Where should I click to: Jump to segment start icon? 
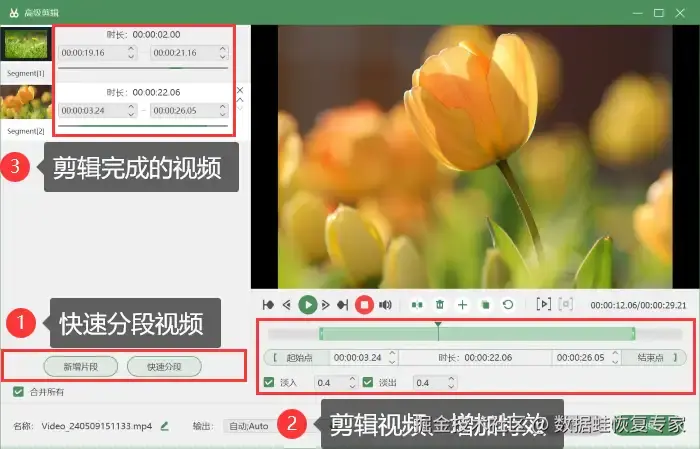pyautogui.click(x=268, y=305)
